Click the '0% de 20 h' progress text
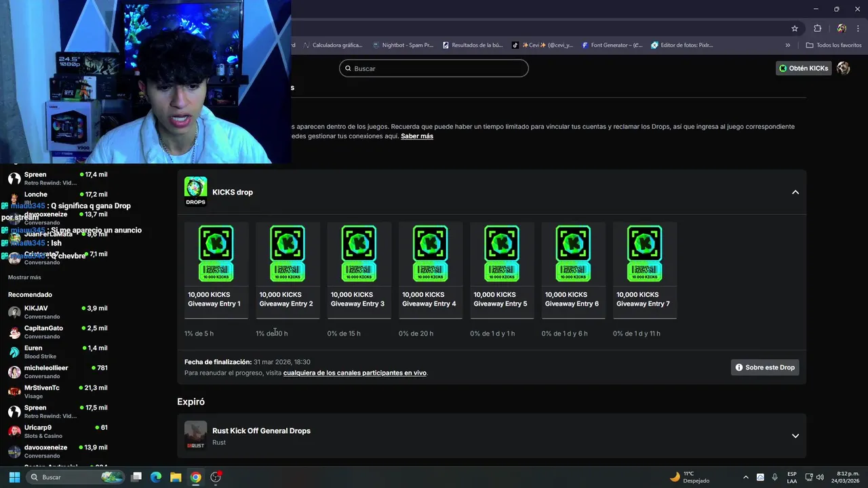The width and height of the screenshot is (868, 488). (x=416, y=333)
